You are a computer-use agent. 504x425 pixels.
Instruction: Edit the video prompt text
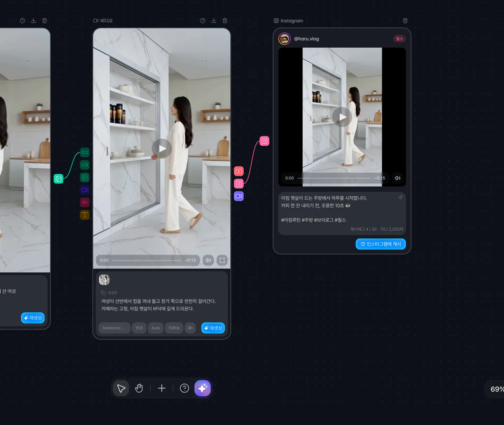[159, 305]
